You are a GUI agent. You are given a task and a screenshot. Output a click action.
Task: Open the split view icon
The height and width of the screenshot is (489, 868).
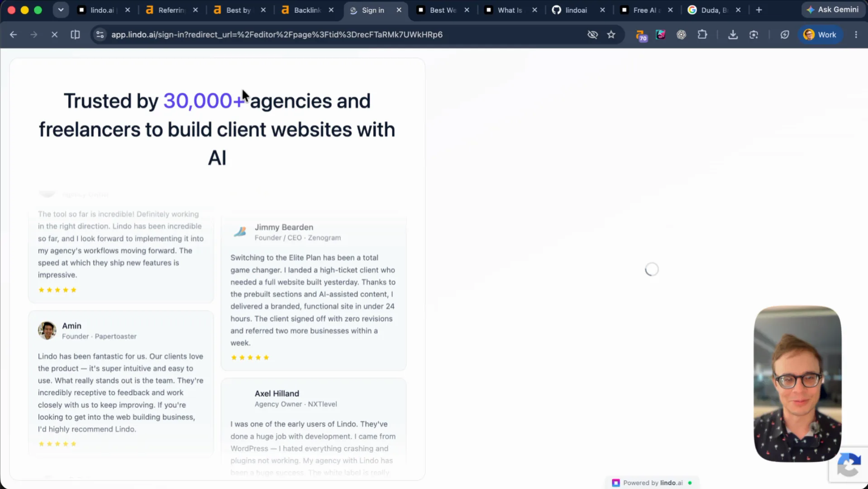coord(75,34)
